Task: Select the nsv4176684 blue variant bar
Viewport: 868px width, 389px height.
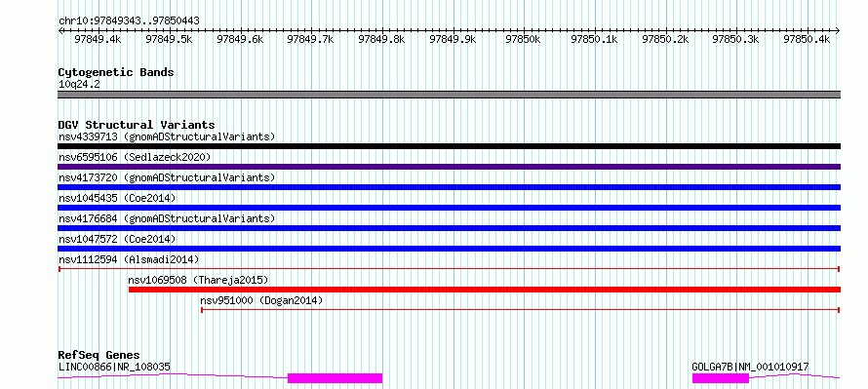Action: click(449, 228)
